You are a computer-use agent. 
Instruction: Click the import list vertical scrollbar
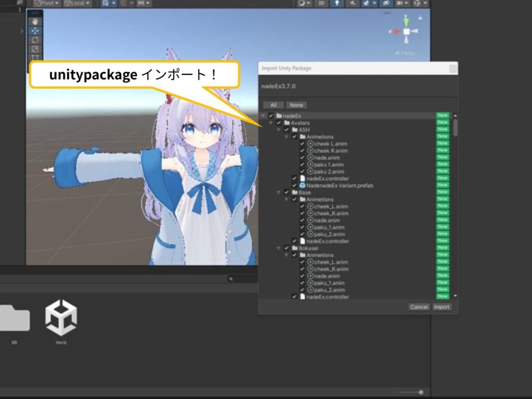[x=456, y=128]
